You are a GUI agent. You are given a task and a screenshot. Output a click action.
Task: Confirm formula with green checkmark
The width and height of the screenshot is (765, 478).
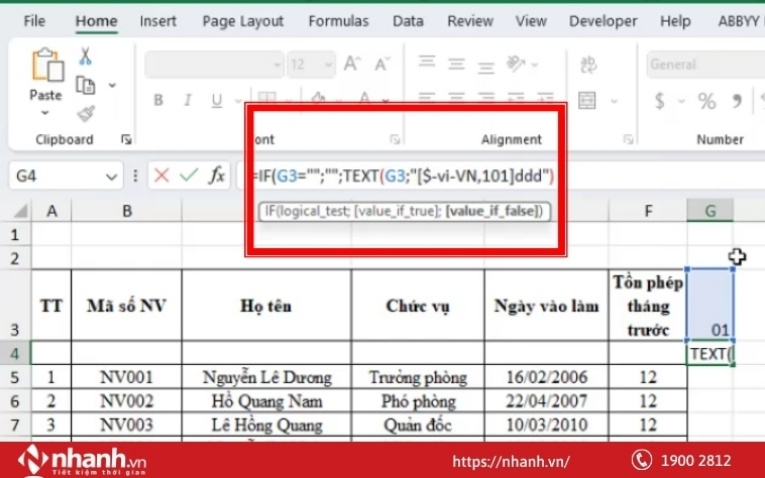pos(188,175)
